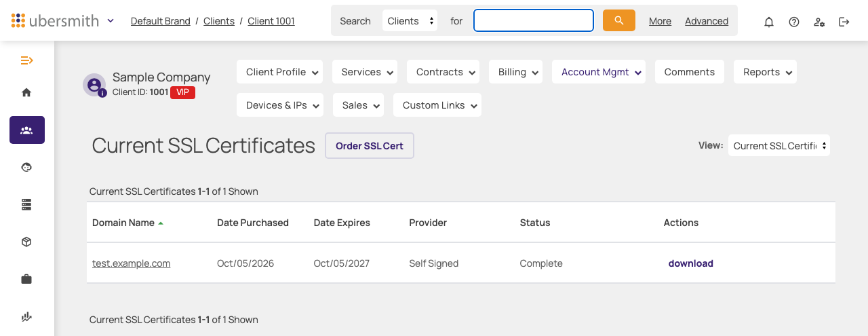
Task: Click the Status column header
Action: 535,223
